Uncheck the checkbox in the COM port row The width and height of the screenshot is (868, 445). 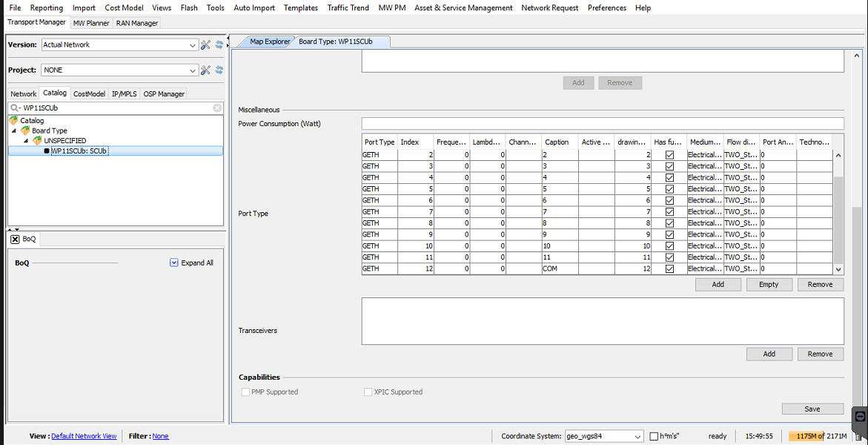pyautogui.click(x=669, y=268)
